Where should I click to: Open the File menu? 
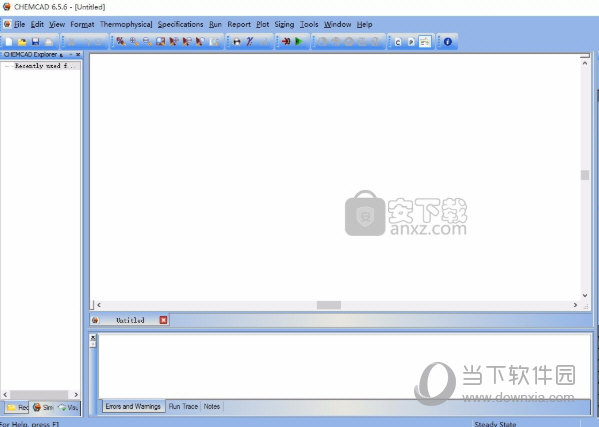point(19,24)
